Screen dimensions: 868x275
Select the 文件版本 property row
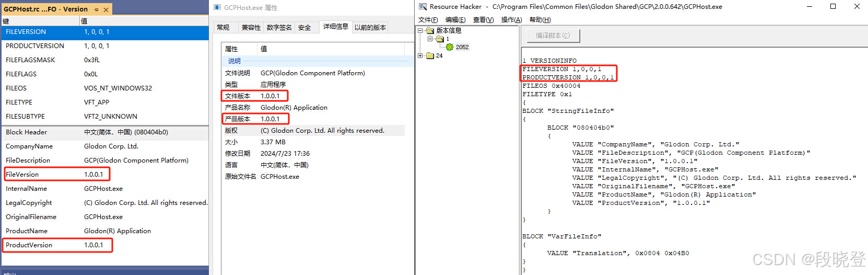click(x=313, y=96)
